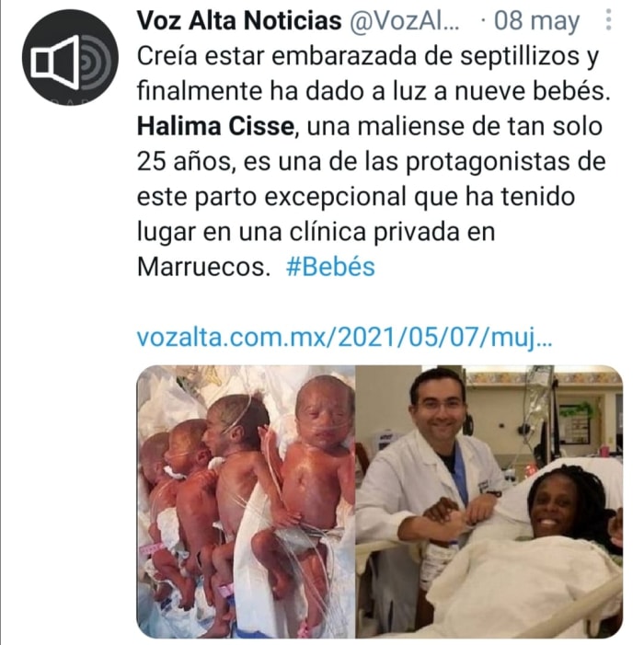
Task: Open the #Bebés hashtag
Action: [330, 267]
